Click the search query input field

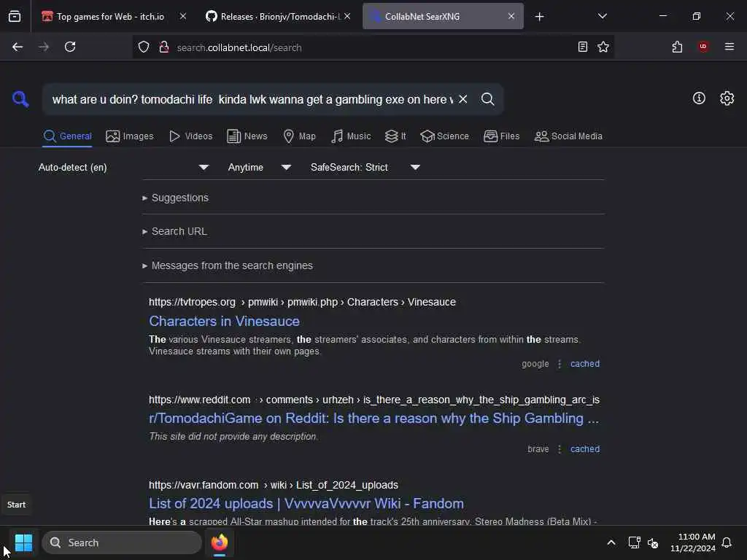(252, 99)
